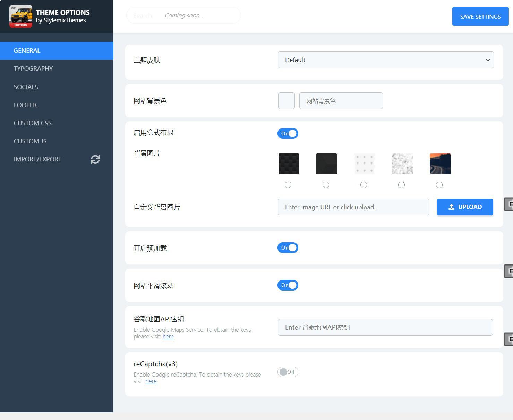Open the General settings tab
This screenshot has height=420, width=513.
tap(57, 51)
